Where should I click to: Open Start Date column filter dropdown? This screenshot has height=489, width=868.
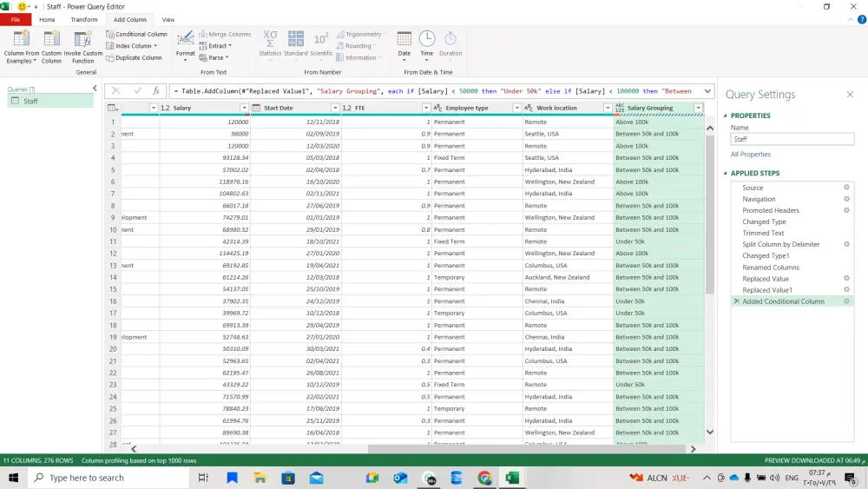335,108
